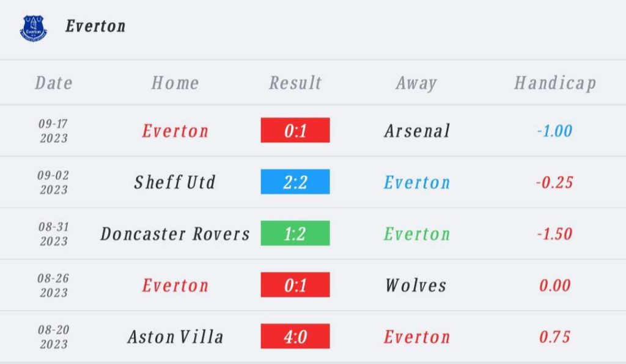Open the Sheff Utd team link
Image resolution: width=626 pixels, height=364 pixels.
[175, 182]
